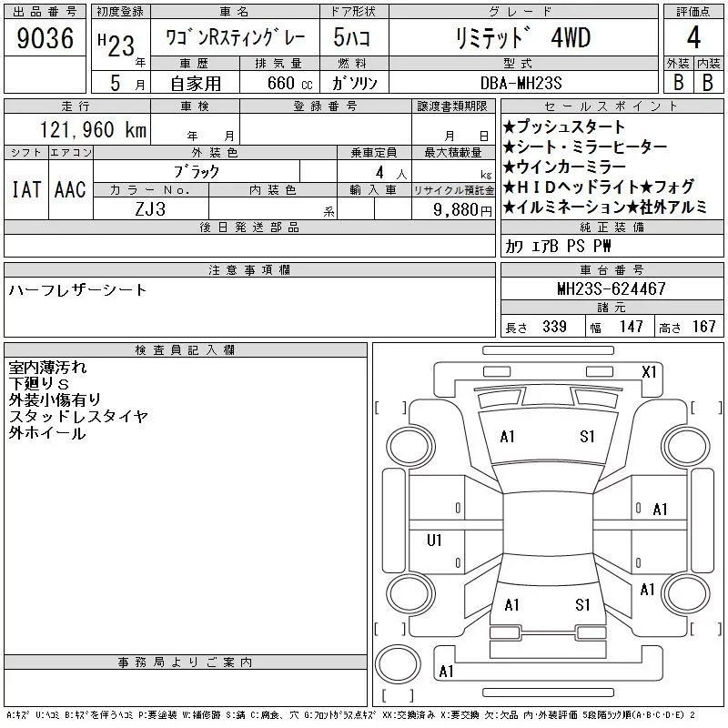Click the header 純正装備

click(612, 227)
